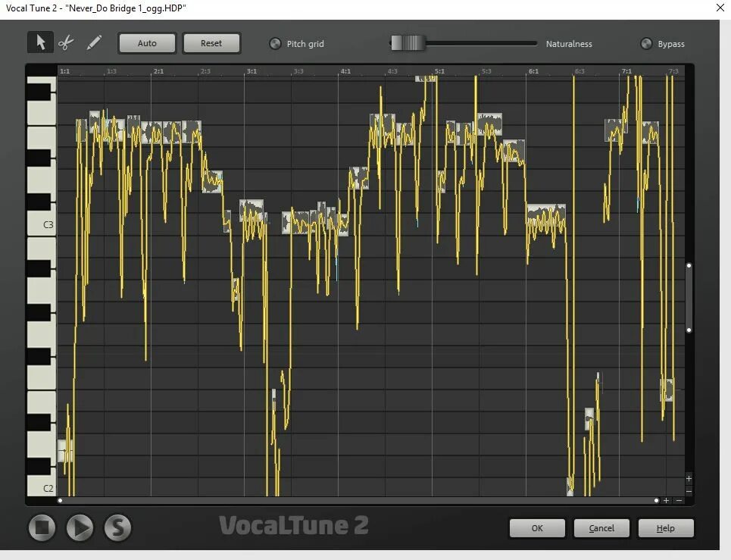
Task: Zoom out vertically with minus icon
Action: pos(689,491)
